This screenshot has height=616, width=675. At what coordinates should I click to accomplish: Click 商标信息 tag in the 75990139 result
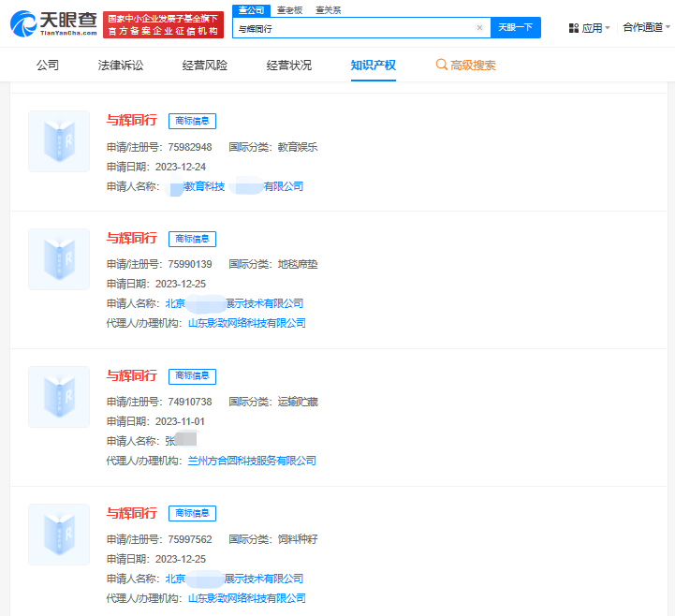[192, 239]
